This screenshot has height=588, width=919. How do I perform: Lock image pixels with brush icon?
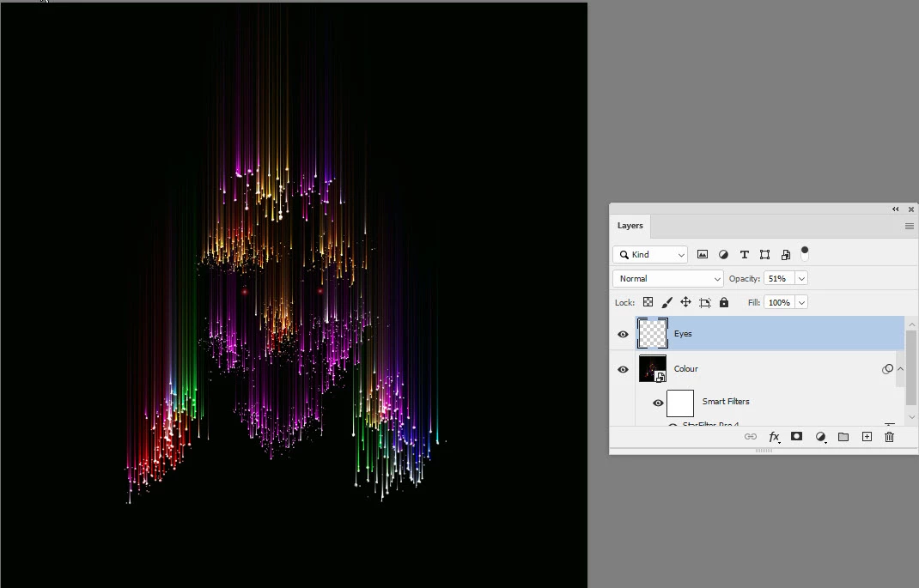(667, 302)
